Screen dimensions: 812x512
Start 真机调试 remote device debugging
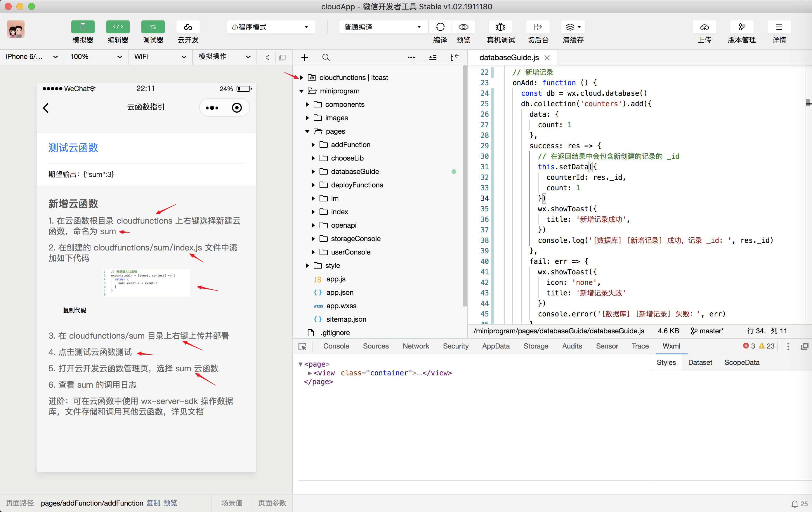pos(500,27)
